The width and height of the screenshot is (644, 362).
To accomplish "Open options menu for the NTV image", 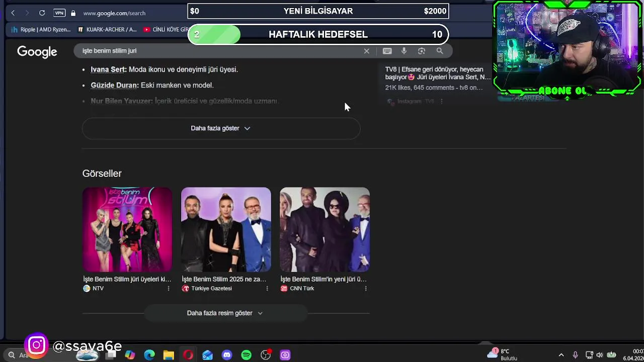I will pos(169,289).
